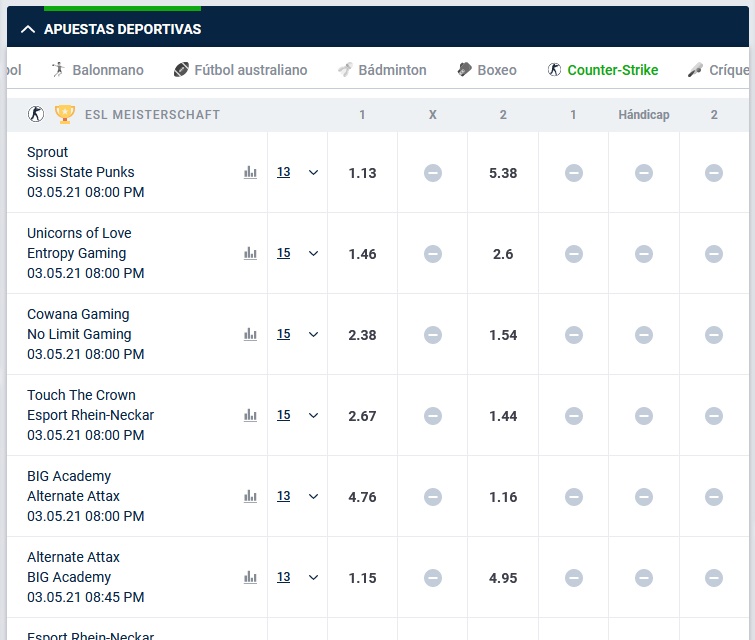Open 15 more markets for Unicorns of Love
This screenshot has height=640, width=755.
click(284, 253)
